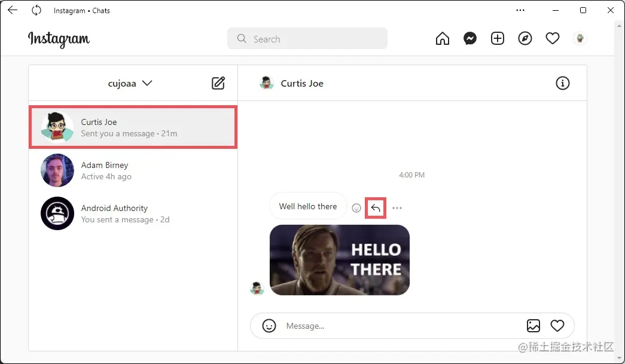This screenshot has width=625, height=364.
Task: Click Android Authority's profile picture
Action: click(57, 213)
